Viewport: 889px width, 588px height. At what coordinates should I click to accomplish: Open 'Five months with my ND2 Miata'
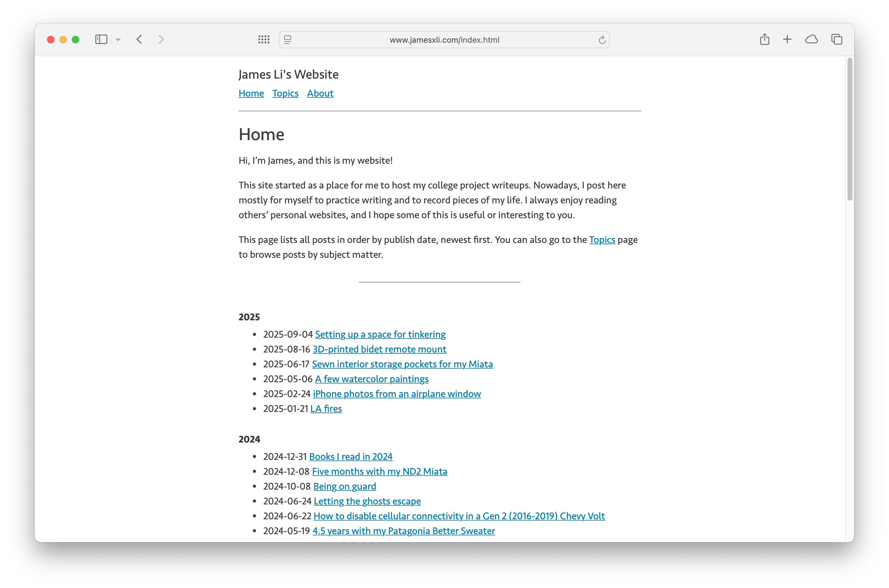click(x=379, y=471)
